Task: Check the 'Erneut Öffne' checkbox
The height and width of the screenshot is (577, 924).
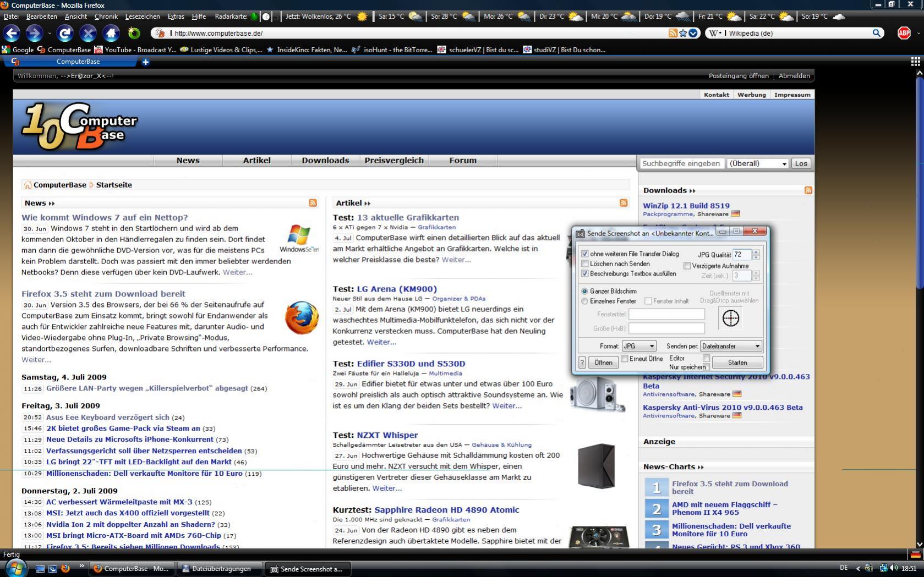Action: tap(625, 359)
